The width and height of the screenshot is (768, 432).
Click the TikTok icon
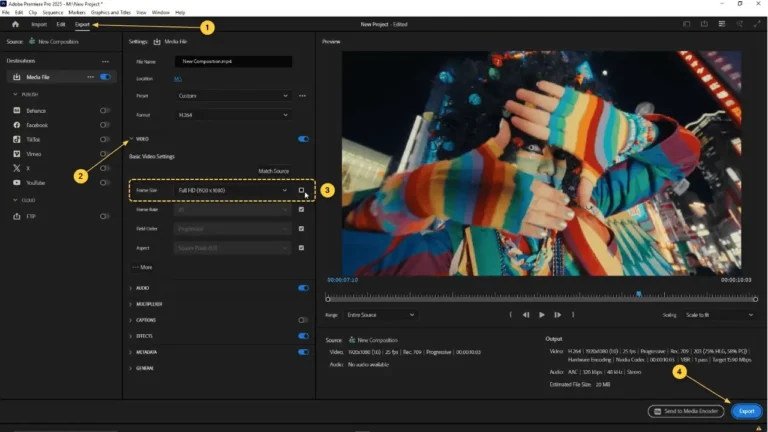click(17, 140)
